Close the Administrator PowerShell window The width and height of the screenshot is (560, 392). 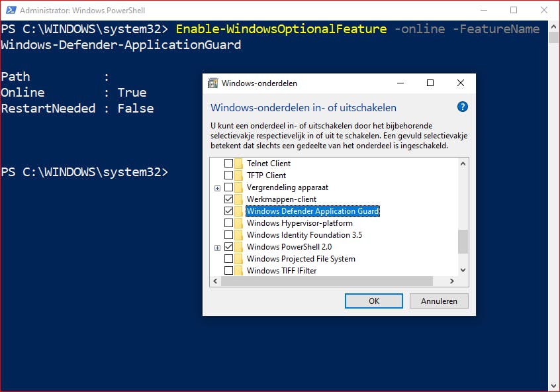(x=543, y=10)
